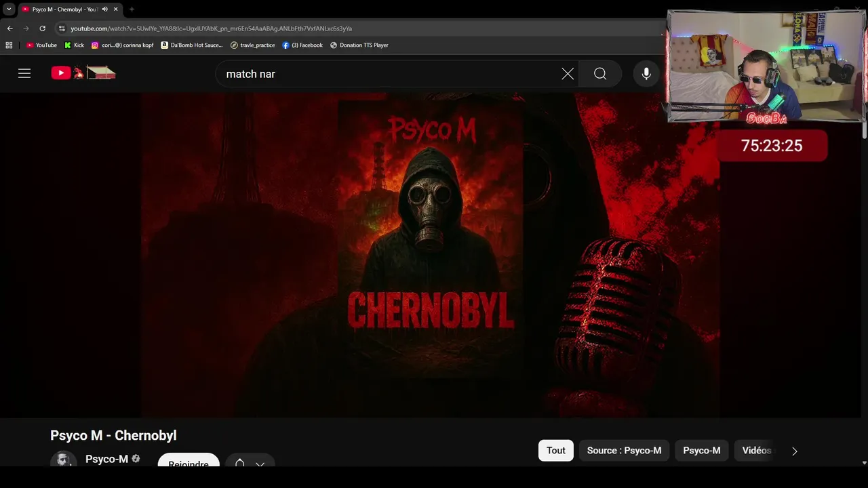Open the (3) Facebook bookmark

tap(302, 45)
